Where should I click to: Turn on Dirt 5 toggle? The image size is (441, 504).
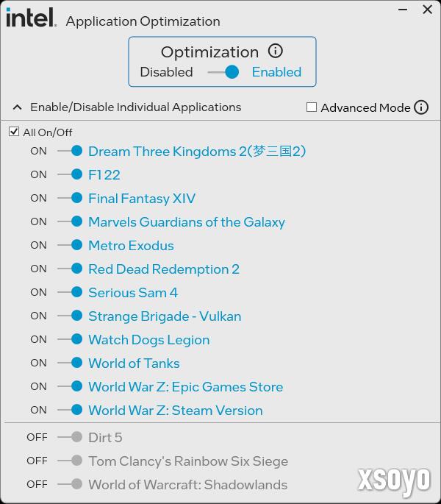coord(70,437)
